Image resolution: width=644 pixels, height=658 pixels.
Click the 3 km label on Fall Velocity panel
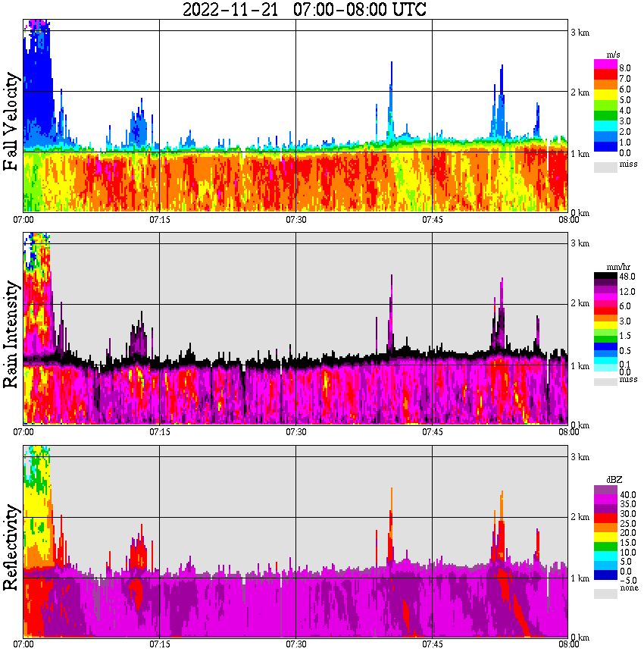click(580, 33)
